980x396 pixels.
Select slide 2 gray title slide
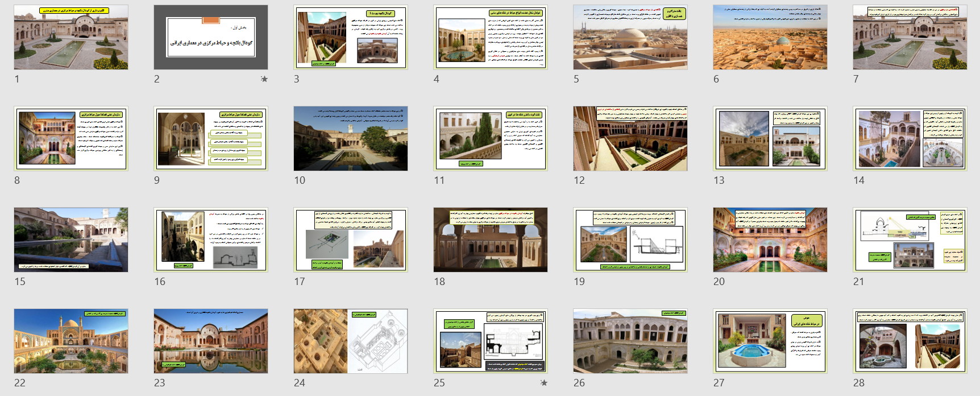[x=211, y=38]
